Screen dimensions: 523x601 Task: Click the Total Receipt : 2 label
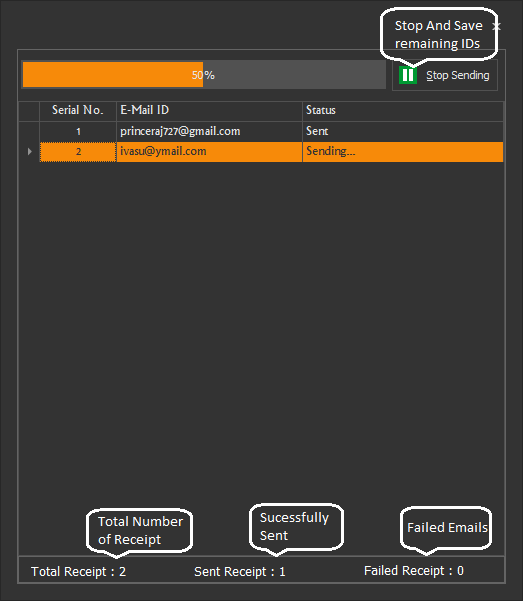[x=78, y=571]
